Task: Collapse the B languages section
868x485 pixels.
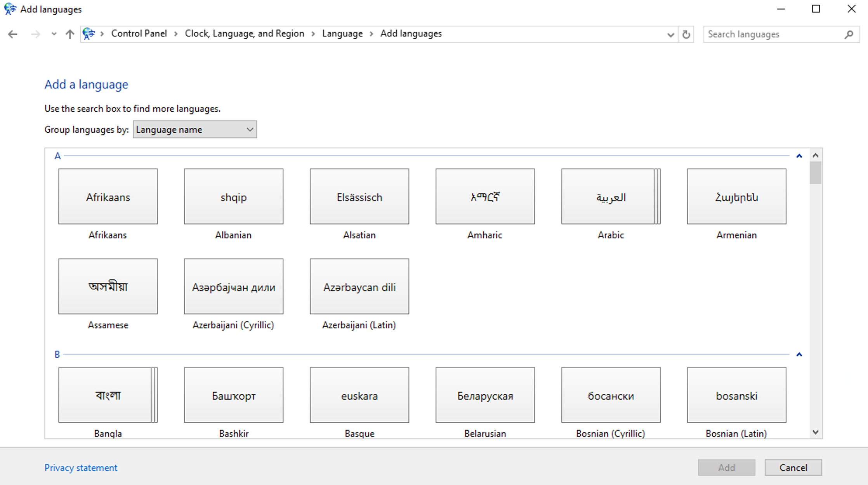Action: 799,354
